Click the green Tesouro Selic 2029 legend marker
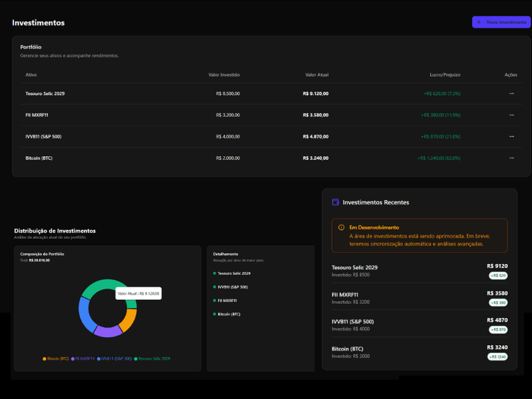 coord(136,358)
